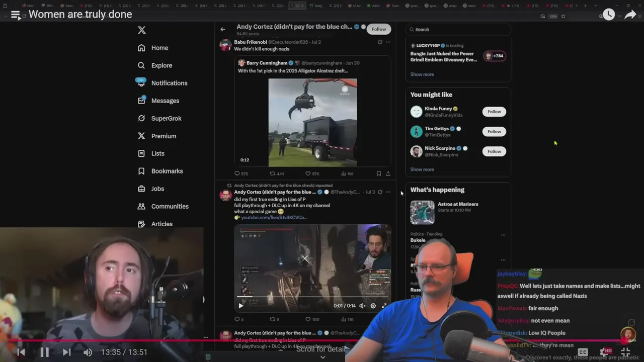The width and height of the screenshot is (644, 362).
Task: Like the post with 57K likes
Action: pos(308,173)
